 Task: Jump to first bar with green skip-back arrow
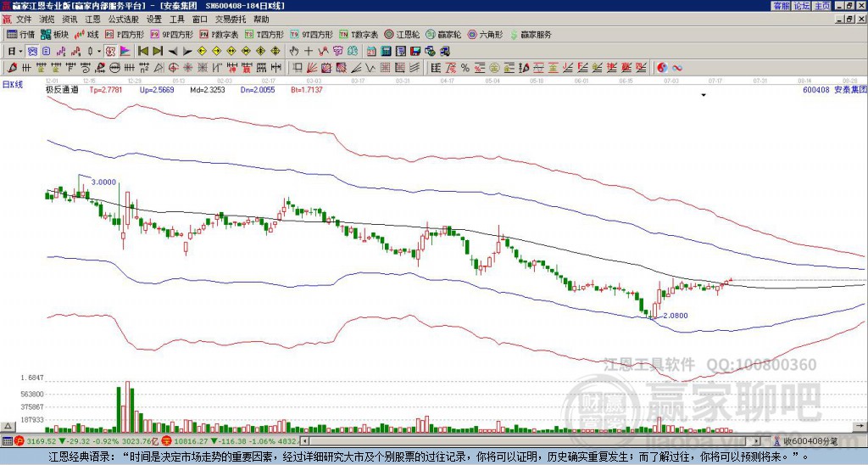(142, 52)
